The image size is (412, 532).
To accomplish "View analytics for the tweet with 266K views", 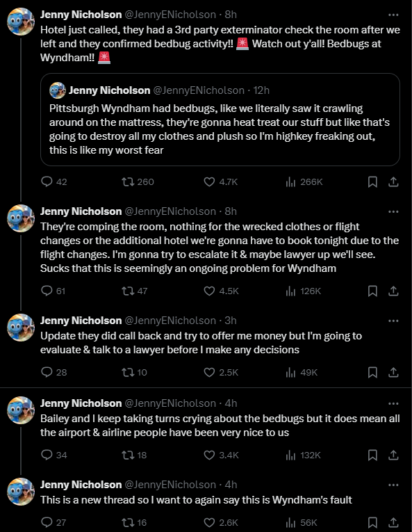I will click(x=304, y=182).
